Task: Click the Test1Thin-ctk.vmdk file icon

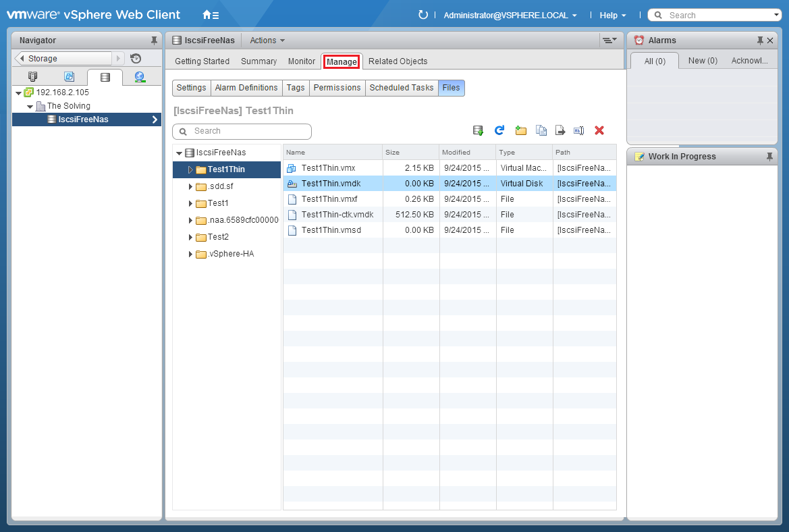Action: click(x=292, y=215)
